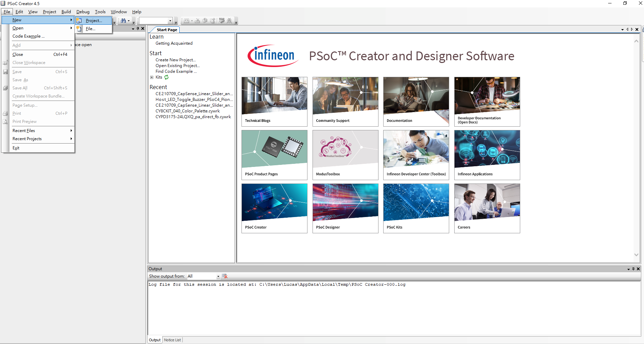Click the binoculars Find icon in toolbar
This screenshot has width=644, height=344.
tap(123, 21)
